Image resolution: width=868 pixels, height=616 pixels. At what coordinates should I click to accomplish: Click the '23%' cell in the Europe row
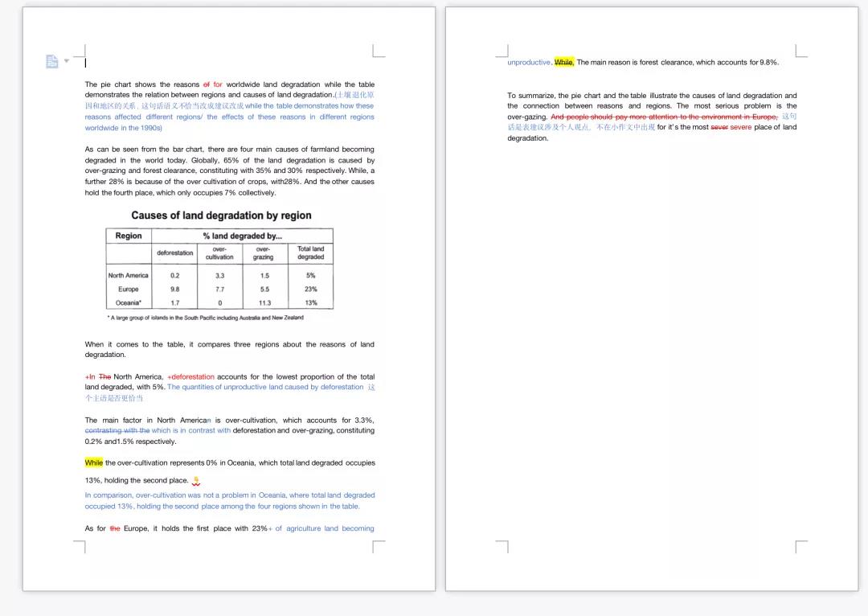click(x=311, y=289)
